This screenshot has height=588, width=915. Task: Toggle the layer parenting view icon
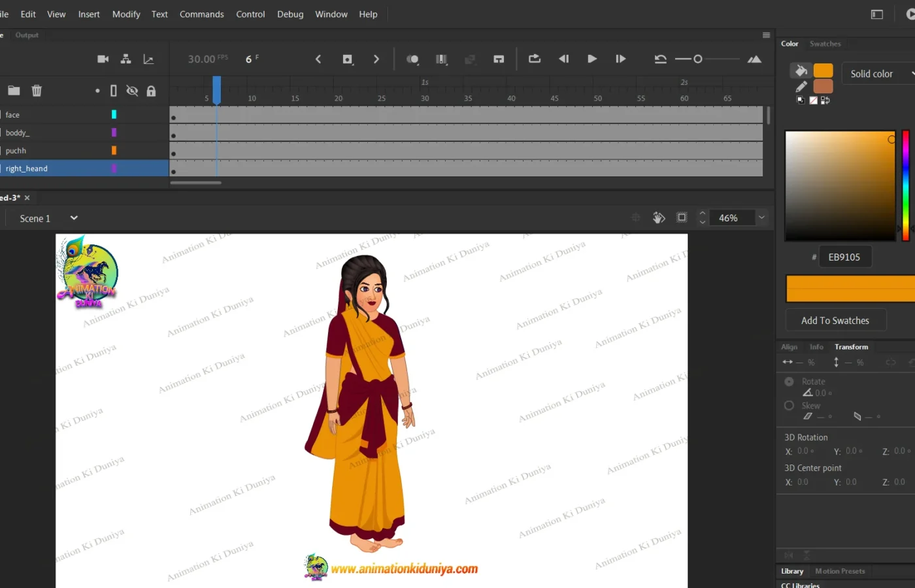(x=126, y=59)
